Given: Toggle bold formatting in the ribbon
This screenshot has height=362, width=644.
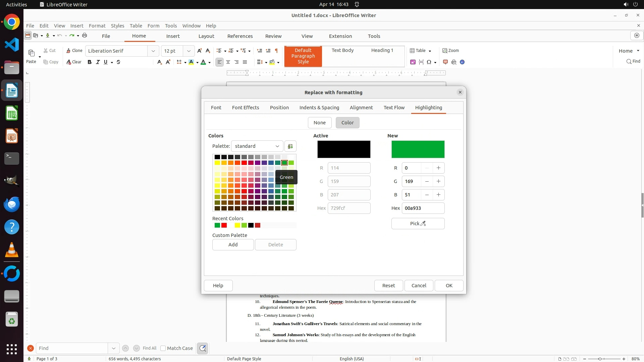Looking at the screenshot, I should click(x=90, y=62).
